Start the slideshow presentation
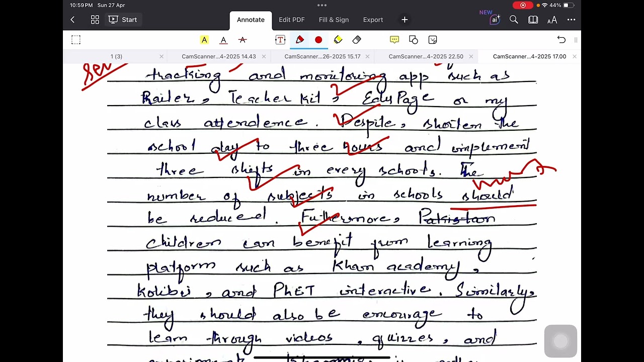644x362 pixels. coord(123,20)
